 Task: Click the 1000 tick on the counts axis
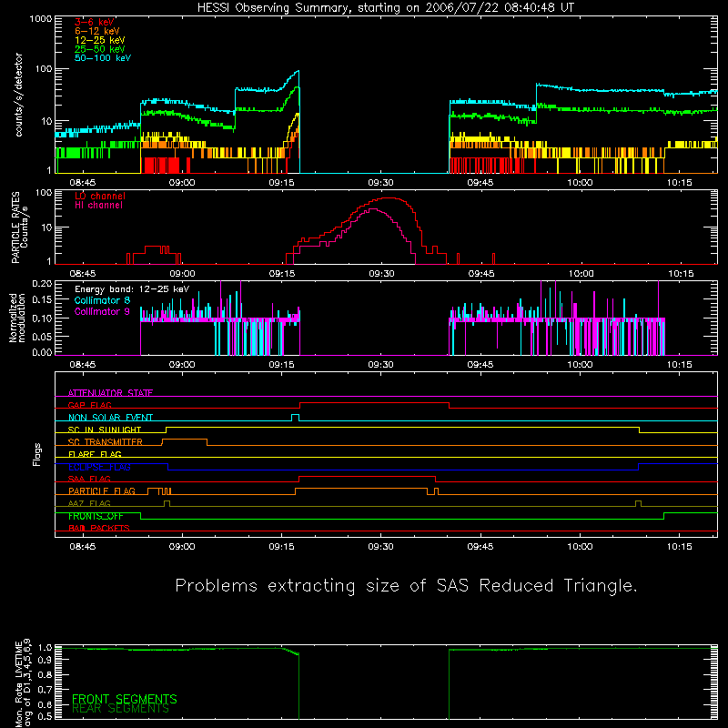point(41,19)
